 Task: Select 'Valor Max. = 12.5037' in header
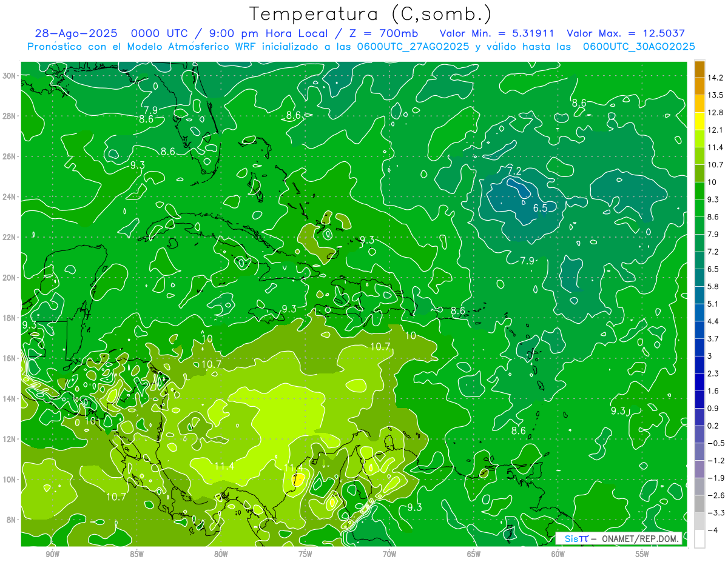[x=625, y=34]
